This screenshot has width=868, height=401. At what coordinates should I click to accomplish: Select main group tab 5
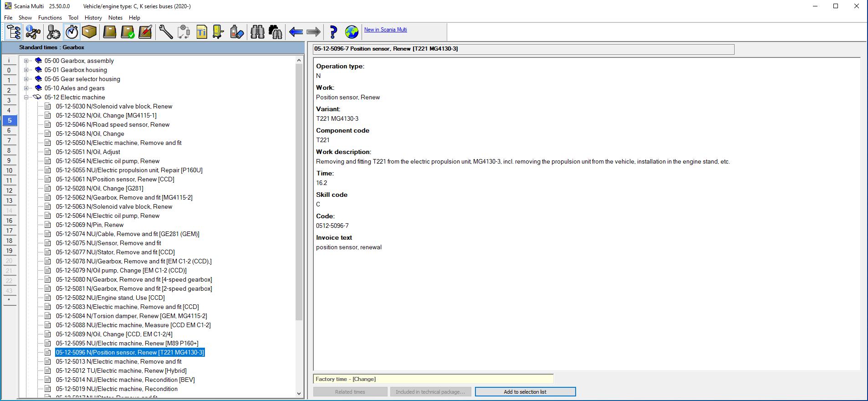9,121
